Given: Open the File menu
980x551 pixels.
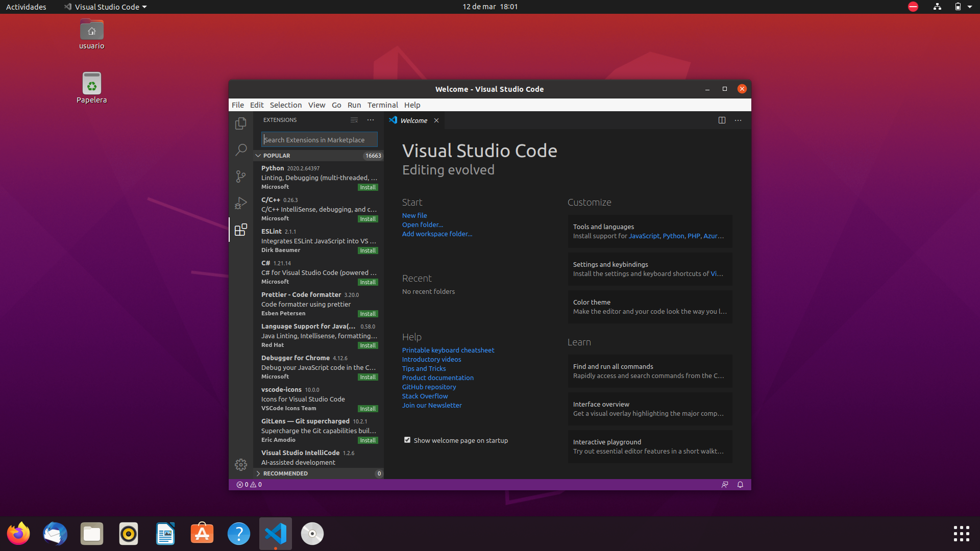Looking at the screenshot, I should 238,105.
